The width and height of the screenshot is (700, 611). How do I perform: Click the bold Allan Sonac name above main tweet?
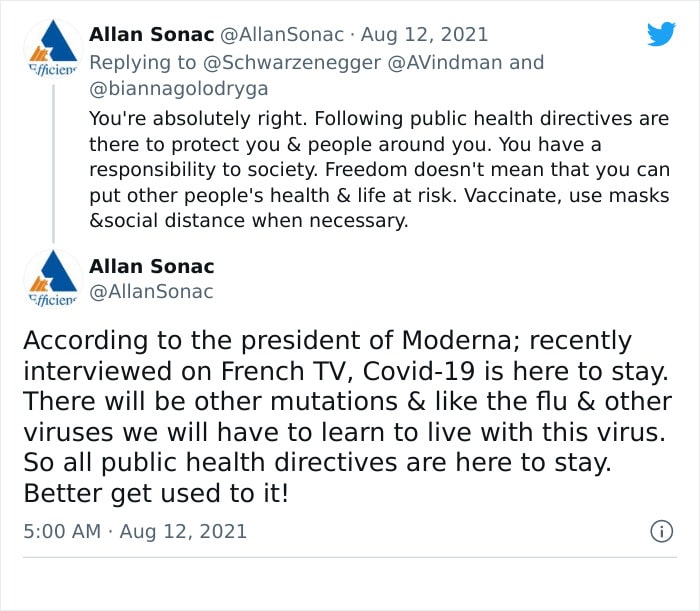151,266
